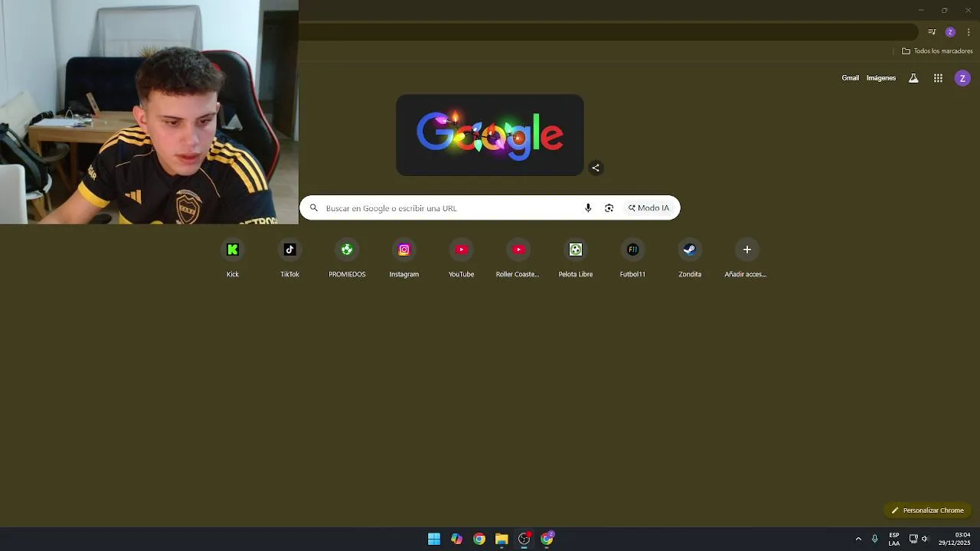Image resolution: width=980 pixels, height=551 pixels.
Task: Open OBS Studio from the taskbar
Action: tap(524, 539)
